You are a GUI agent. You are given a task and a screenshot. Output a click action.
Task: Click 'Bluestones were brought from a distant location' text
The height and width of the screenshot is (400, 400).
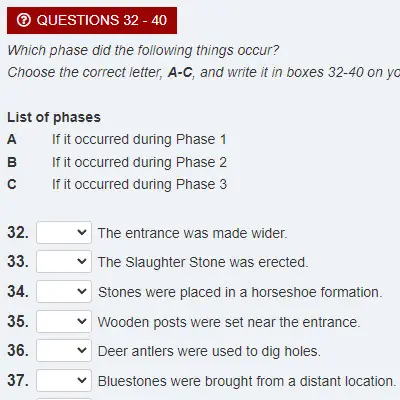tap(247, 381)
